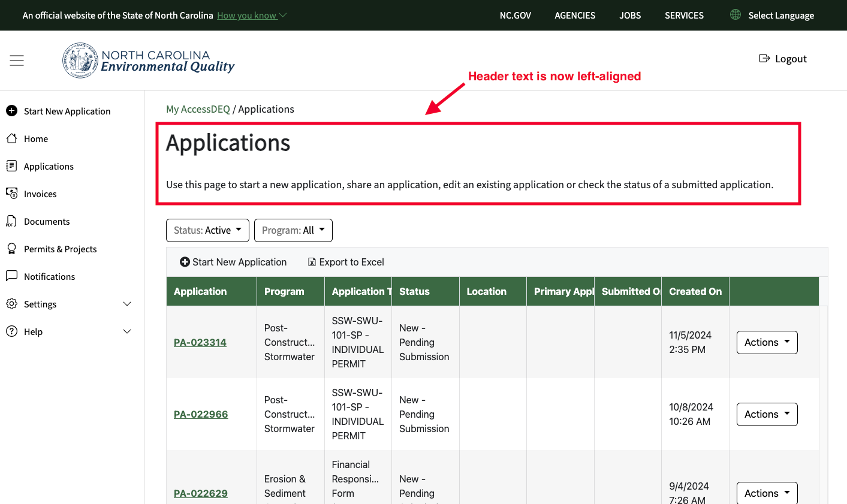The height and width of the screenshot is (504, 847).
Task: Click the My AccessDEQ breadcrumb link
Action: pos(198,109)
